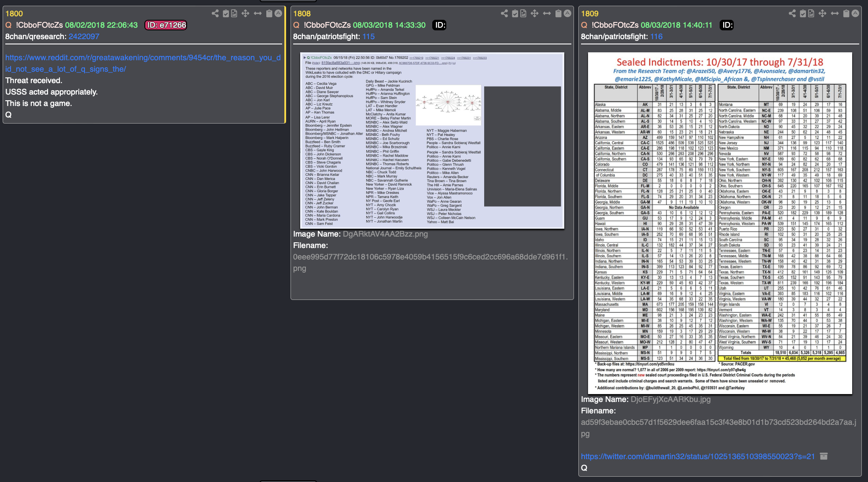
Task: Click the text 'USSS acted appropriately.'
Action: point(51,92)
